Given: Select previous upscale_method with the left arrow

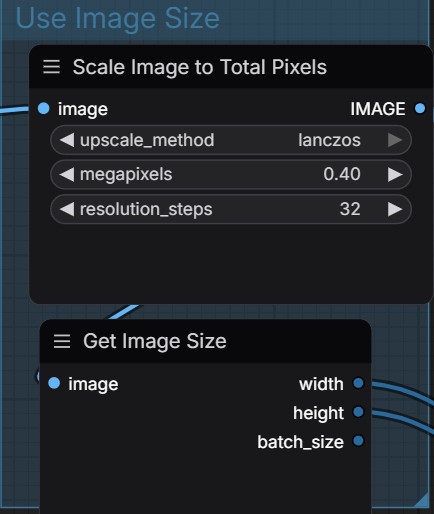Looking at the screenshot, I should 67,140.
